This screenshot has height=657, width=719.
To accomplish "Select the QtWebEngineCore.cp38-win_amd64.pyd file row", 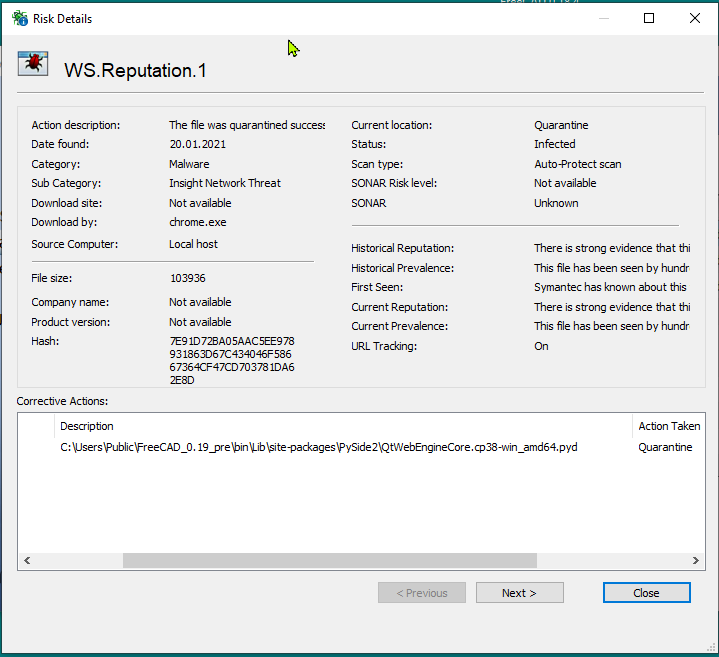I will point(318,447).
